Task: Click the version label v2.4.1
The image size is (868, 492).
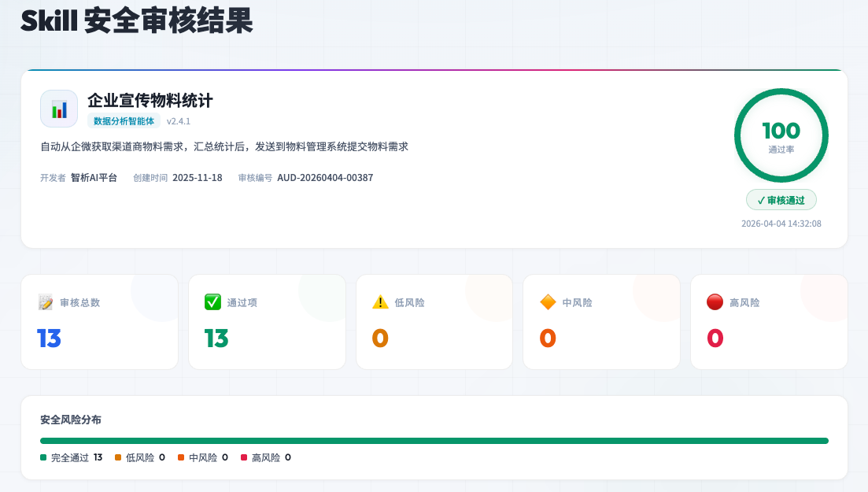Action: coord(179,121)
